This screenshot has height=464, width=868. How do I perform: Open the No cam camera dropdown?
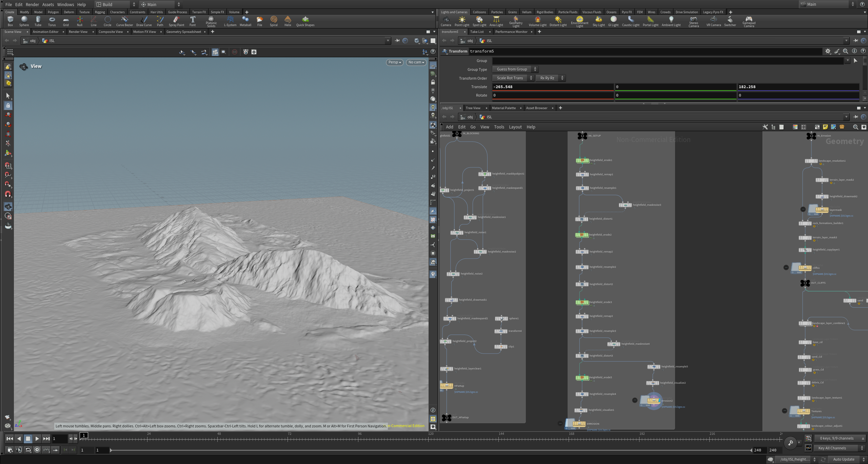pos(416,62)
